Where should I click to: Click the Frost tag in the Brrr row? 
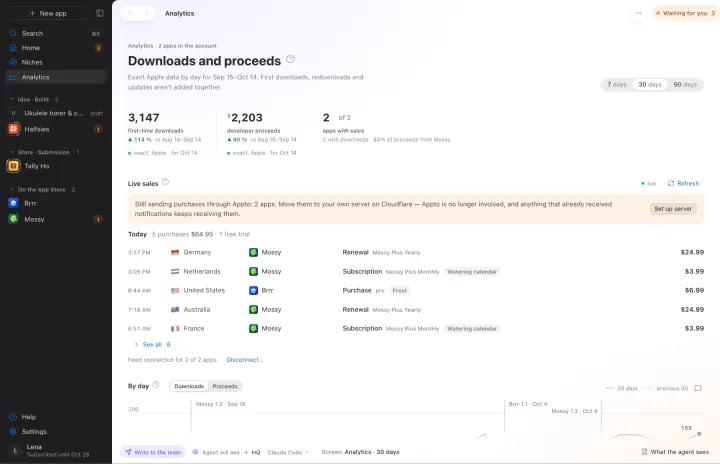[399, 291]
